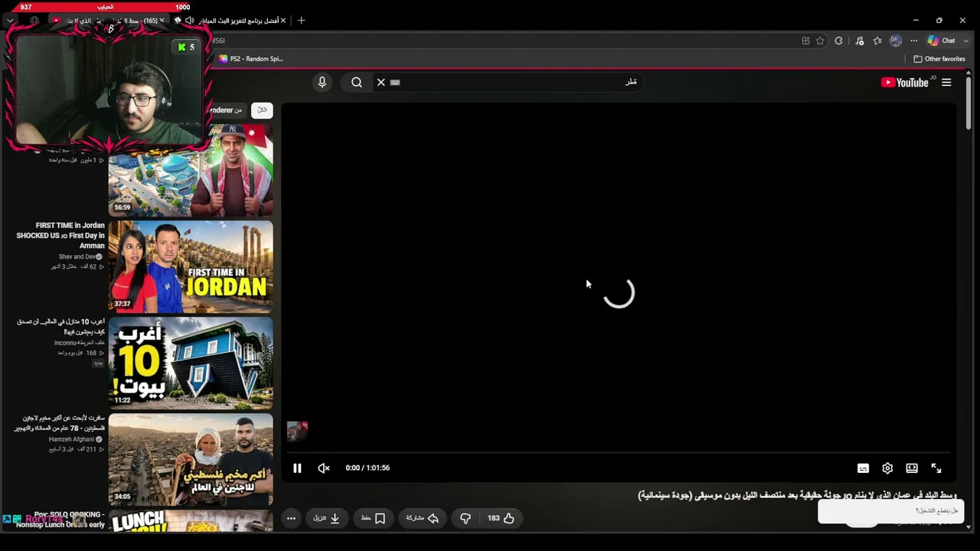980x551 pixels.
Task: Go to YouTube home via logo
Action: (x=905, y=83)
